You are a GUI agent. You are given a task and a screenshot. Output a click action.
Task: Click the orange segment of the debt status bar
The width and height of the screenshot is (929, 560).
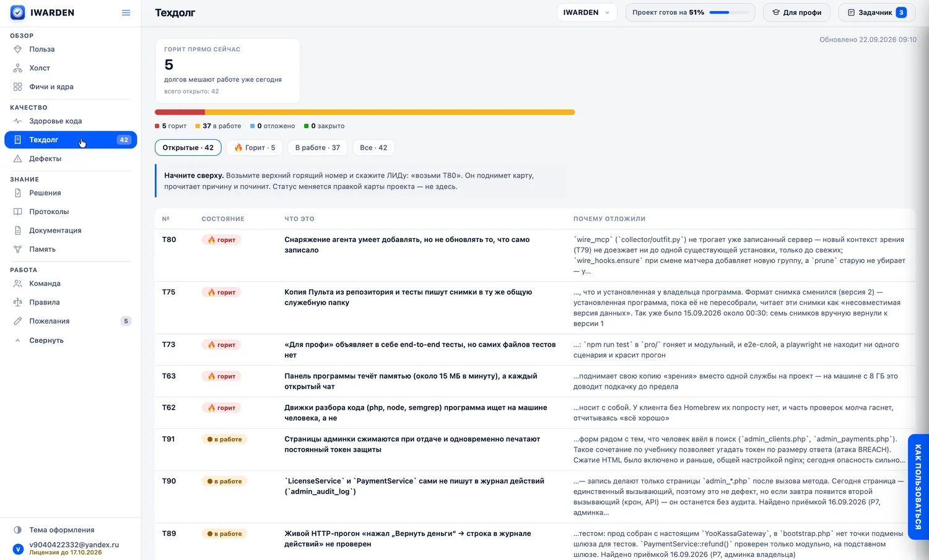click(390, 112)
